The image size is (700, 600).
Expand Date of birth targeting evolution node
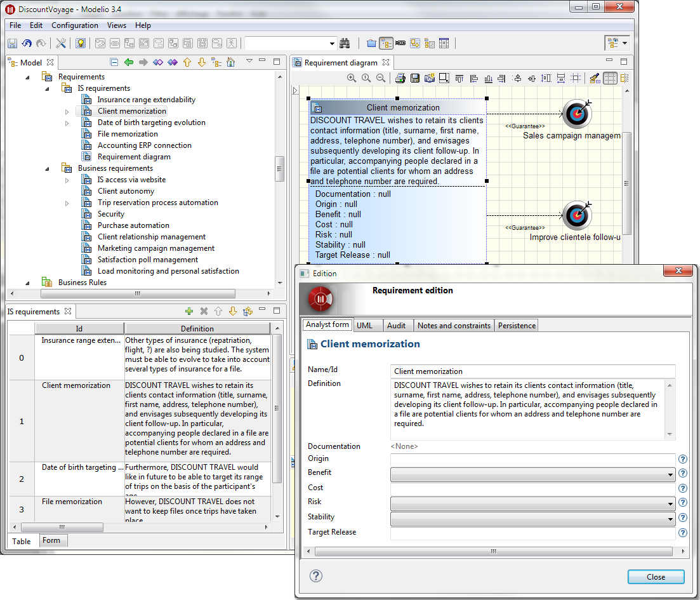(67, 123)
